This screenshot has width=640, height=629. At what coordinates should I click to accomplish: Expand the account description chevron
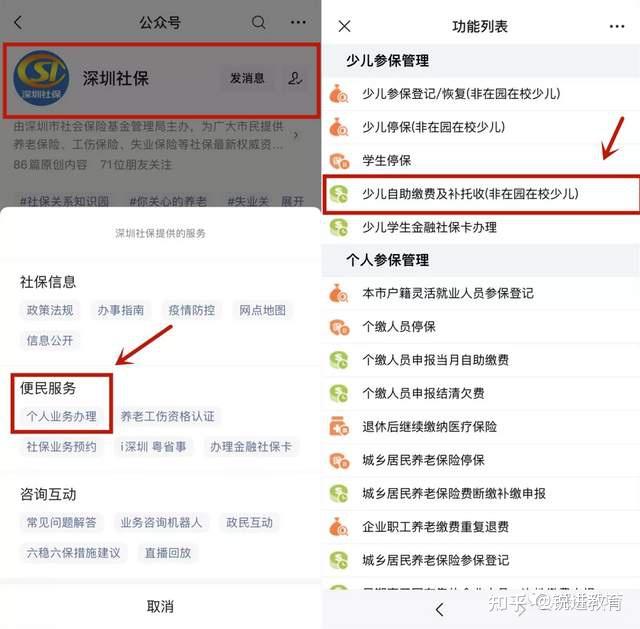pyautogui.click(x=296, y=135)
